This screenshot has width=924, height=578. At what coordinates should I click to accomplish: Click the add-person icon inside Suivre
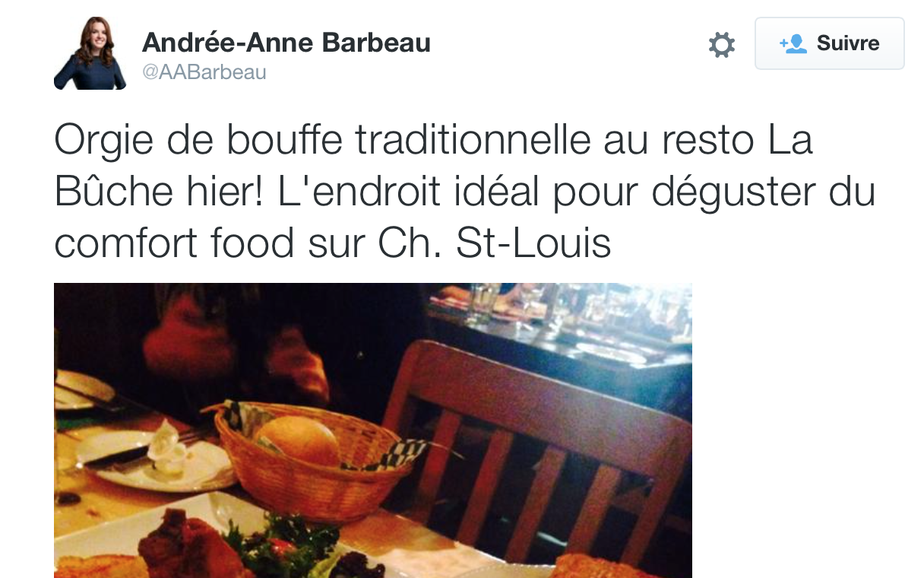pos(793,43)
